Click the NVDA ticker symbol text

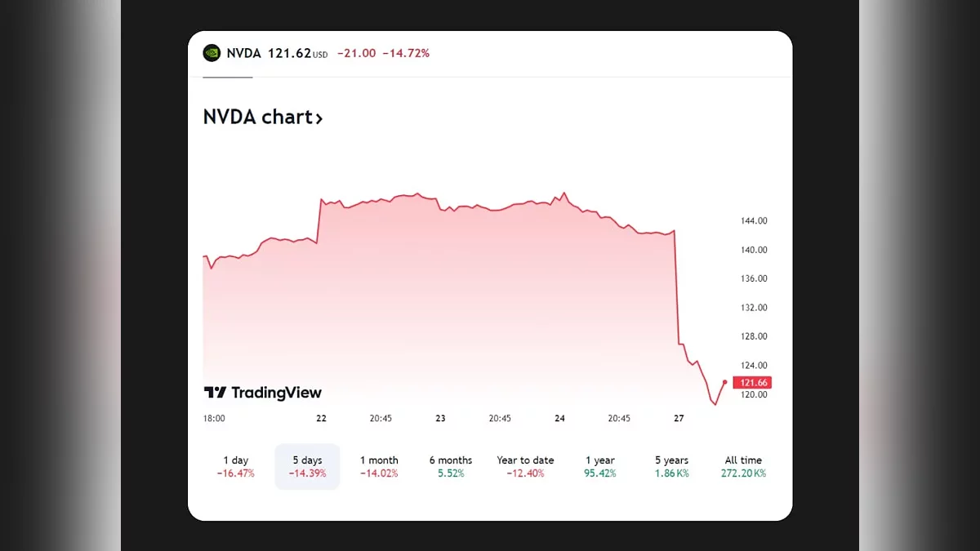point(244,53)
